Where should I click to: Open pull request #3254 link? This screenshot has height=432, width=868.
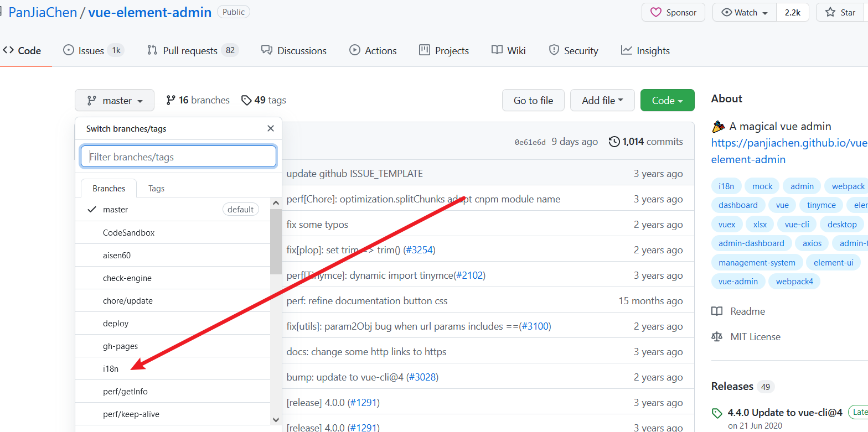(419, 250)
